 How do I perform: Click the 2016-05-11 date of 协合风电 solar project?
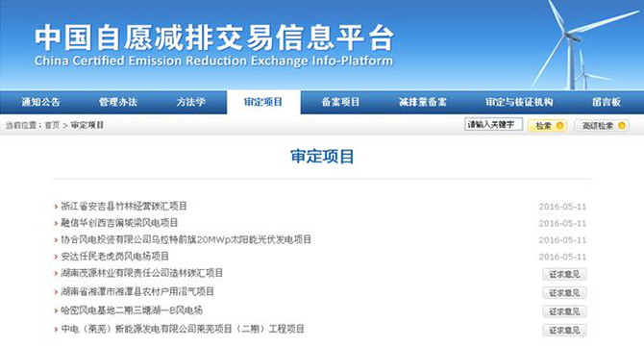(x=562, y=239)
